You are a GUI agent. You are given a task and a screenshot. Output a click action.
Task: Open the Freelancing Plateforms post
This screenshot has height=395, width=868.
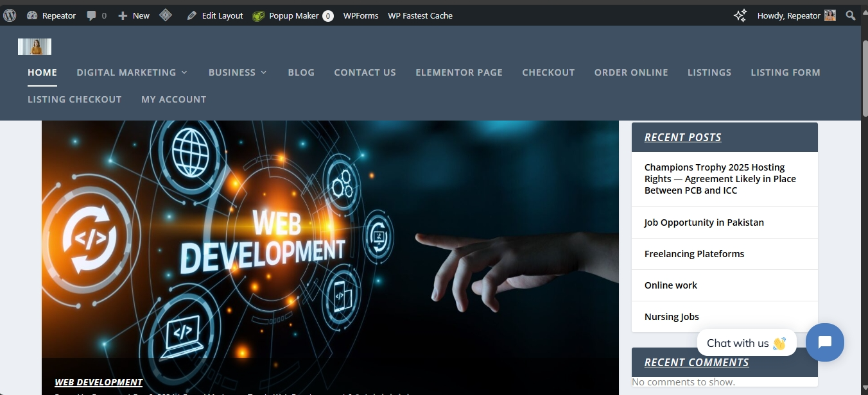694,254
